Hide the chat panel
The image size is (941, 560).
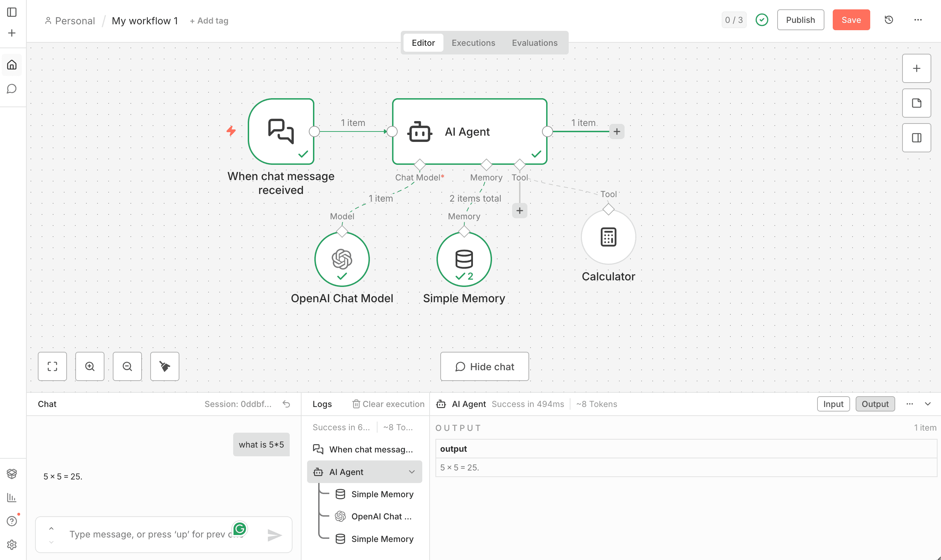click(484, 366)
